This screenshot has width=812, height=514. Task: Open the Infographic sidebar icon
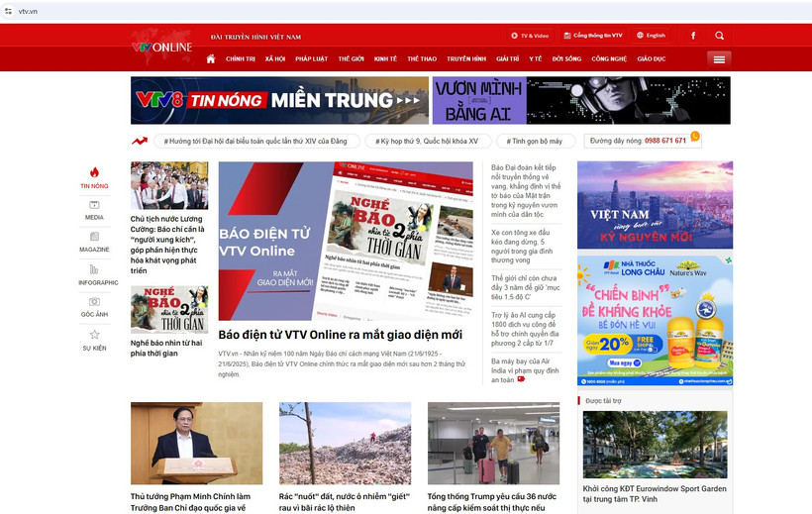coord(94,269)
